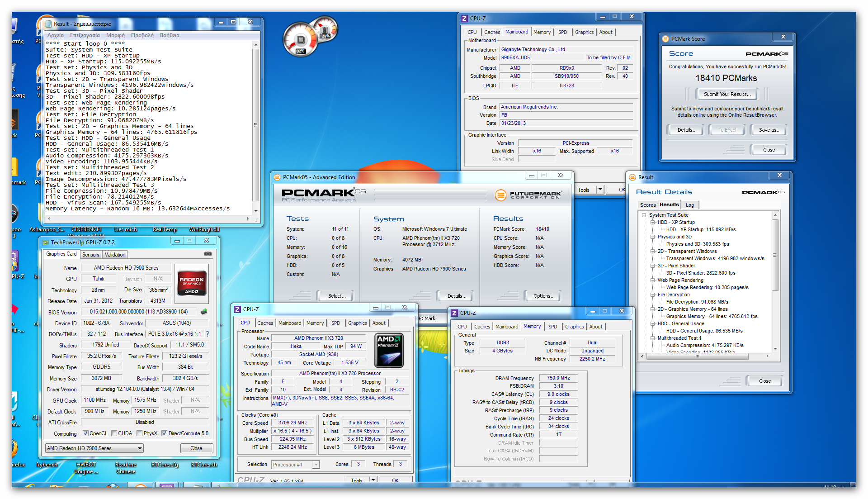Switch to the Sensors tab in GPU-Z
This screenshot has width=868, height=499.
(x=90, y=255)
